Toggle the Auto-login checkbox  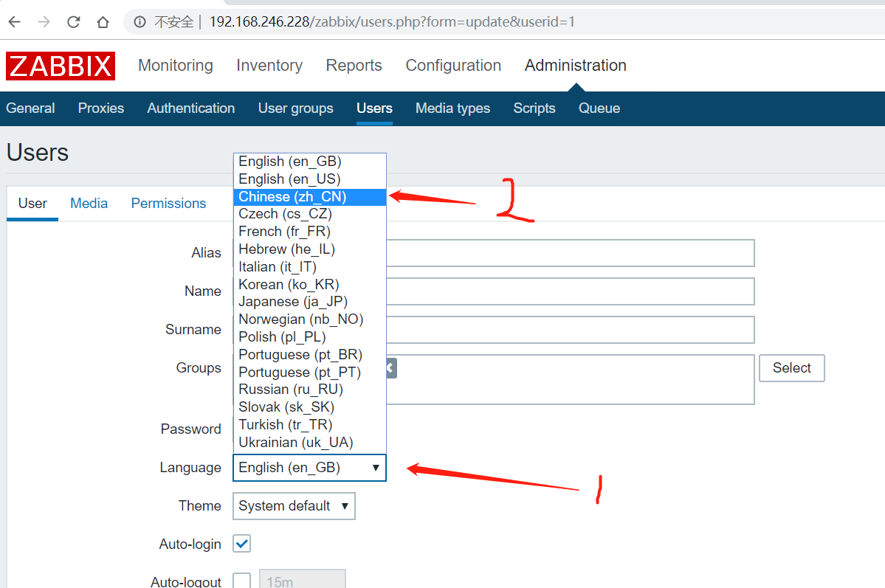(x=241, y=544)
